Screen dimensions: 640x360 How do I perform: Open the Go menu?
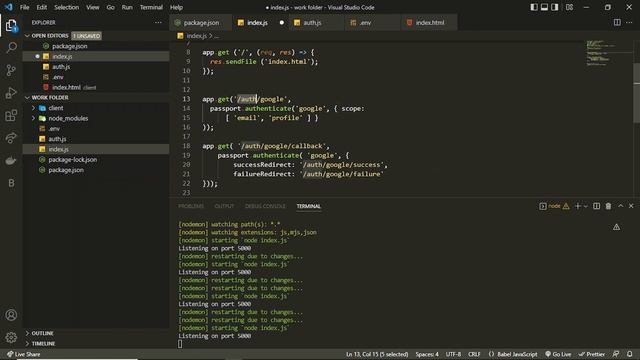pyautogui.click(x=111, y=7)
